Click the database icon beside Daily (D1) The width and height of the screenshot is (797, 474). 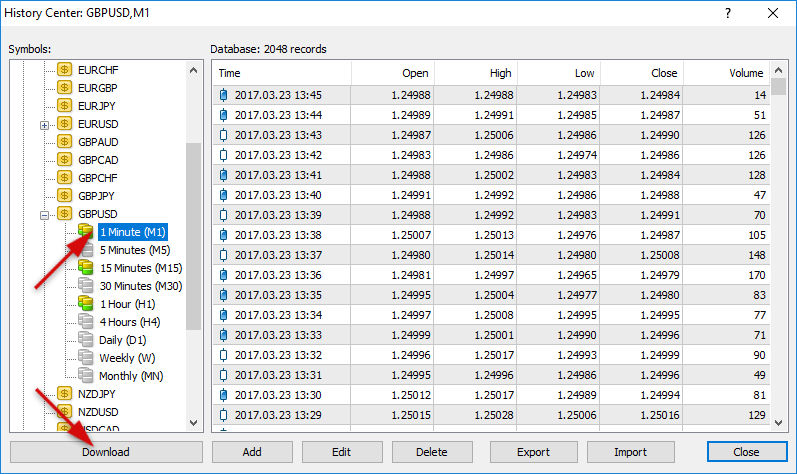click(x=87, y=340)
